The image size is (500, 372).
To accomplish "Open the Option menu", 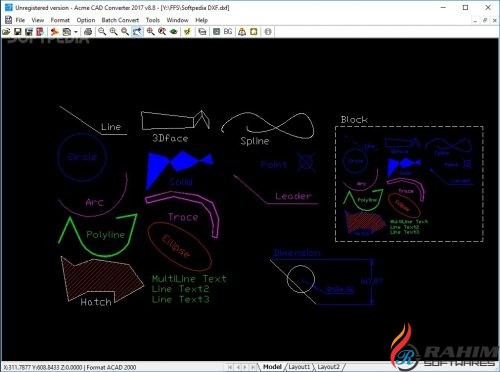I will 86,20.
